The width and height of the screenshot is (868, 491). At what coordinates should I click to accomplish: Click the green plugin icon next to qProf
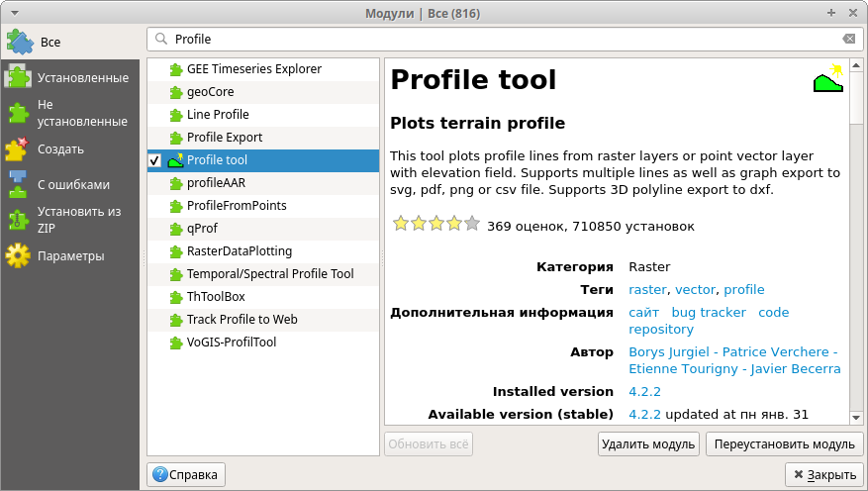(176, 229)
